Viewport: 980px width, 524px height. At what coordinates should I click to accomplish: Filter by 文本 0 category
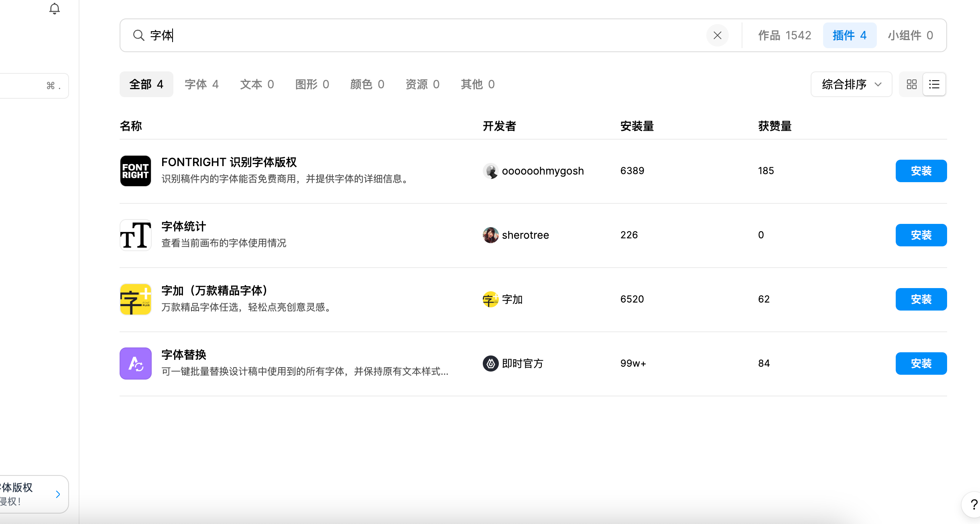[257, 84]
